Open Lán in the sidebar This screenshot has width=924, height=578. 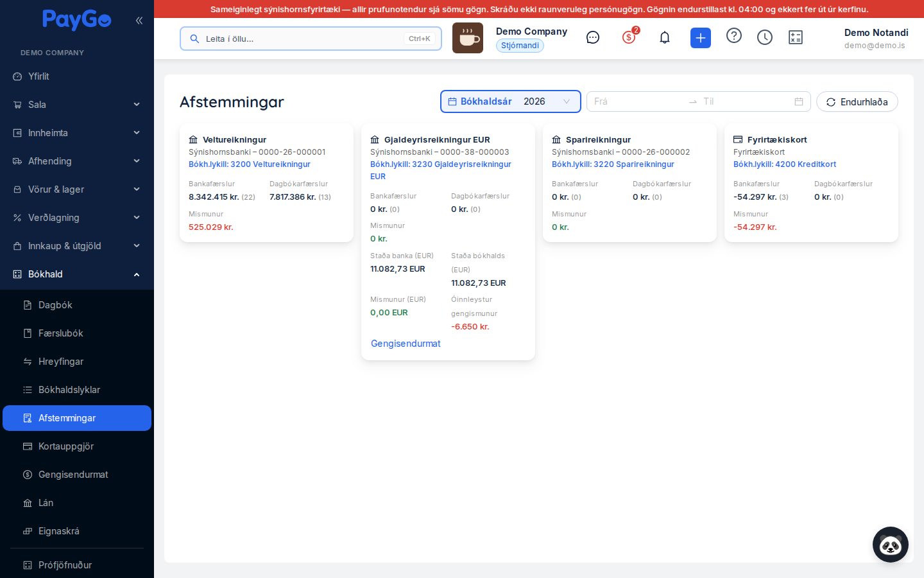pyautogui.click(x=77, y=503)
